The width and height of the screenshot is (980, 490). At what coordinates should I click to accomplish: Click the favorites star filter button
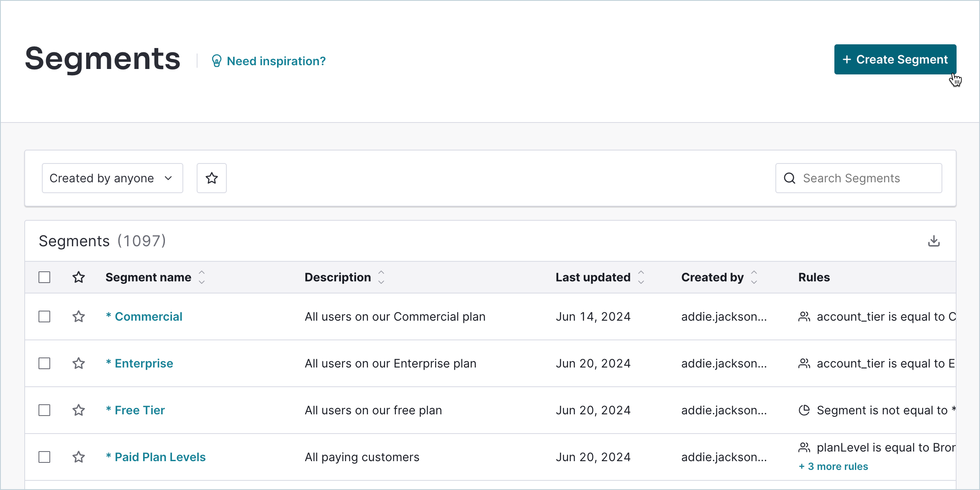pyautogui.click(x=211, y=178)
